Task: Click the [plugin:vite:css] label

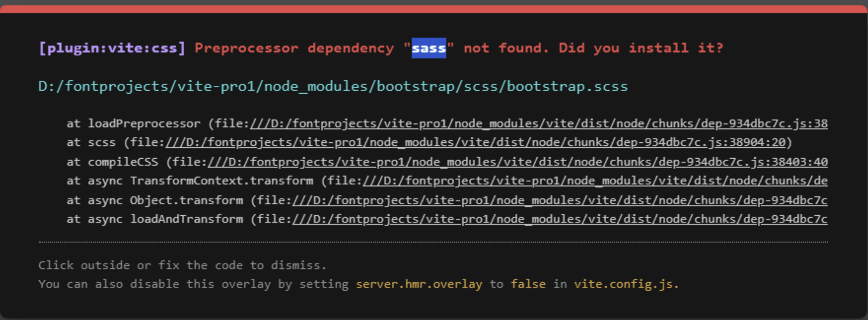Action: coord(112,48)
